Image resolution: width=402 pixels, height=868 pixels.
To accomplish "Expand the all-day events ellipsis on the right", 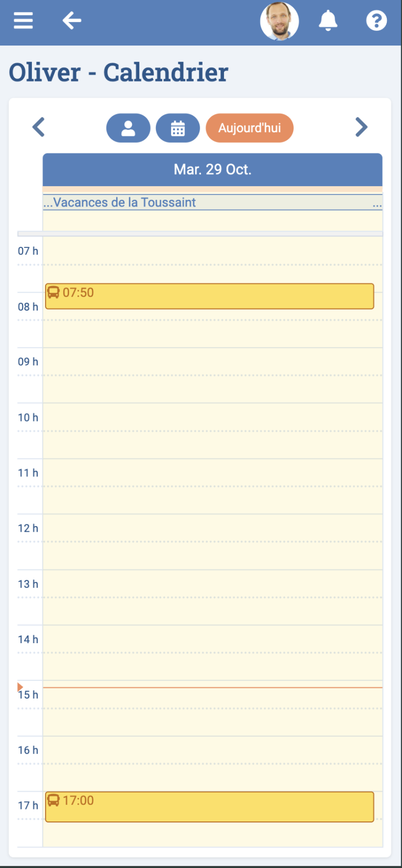I will click(377, 203).
